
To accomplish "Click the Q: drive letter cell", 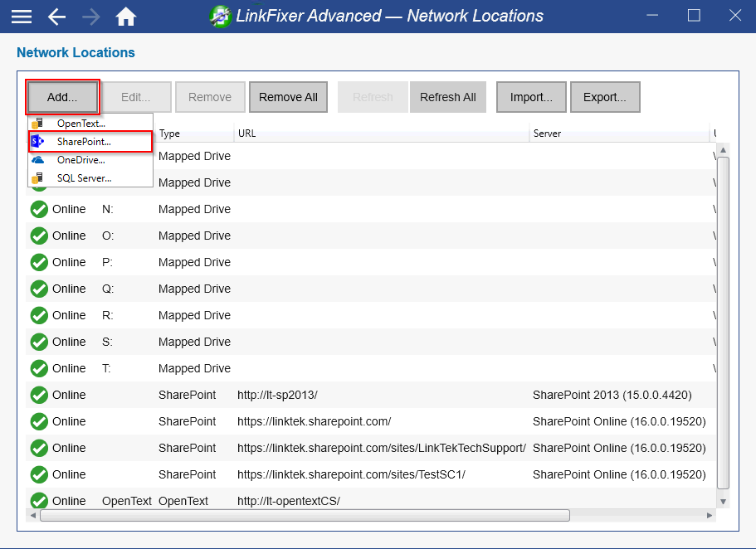I will pos(108,289).
